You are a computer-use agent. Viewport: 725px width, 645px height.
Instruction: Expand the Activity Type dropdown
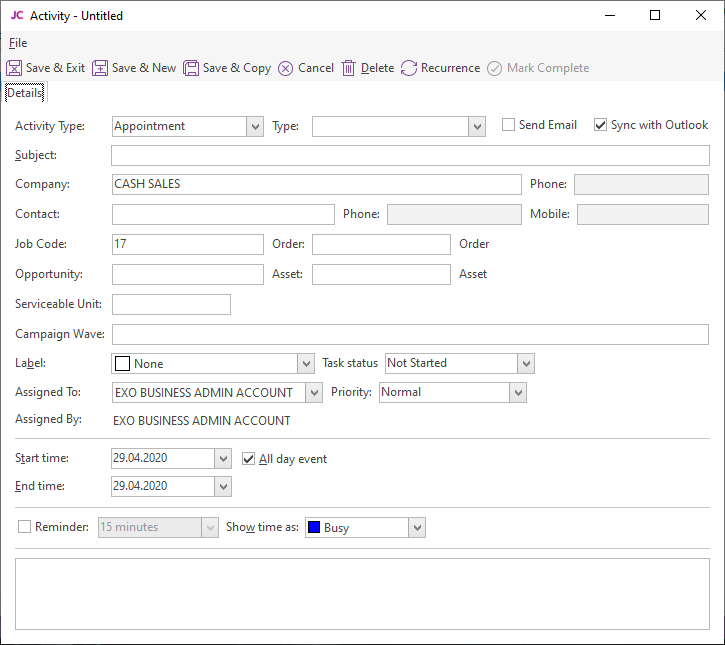(254, 126)
